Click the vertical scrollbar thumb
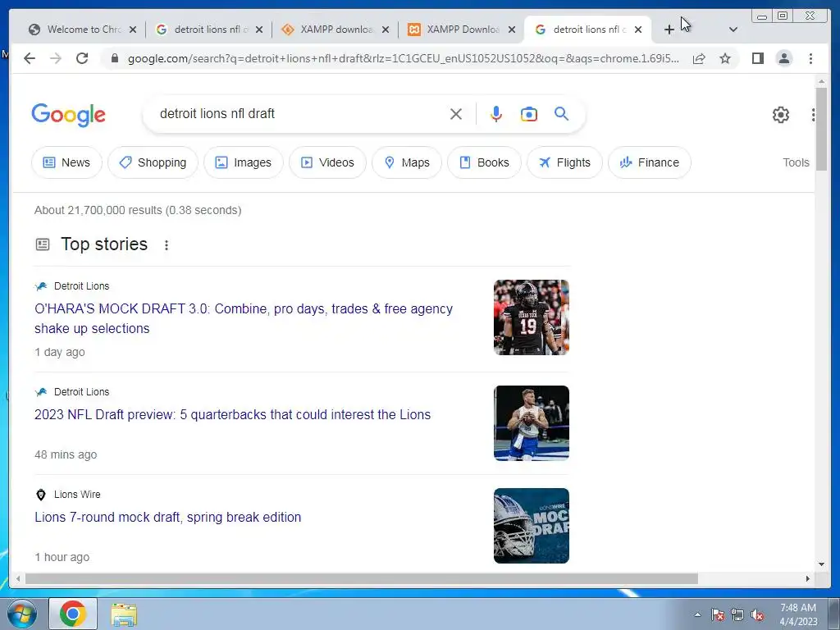Image resolution: width=840 pixels, height=630 pixels. click(x=821, y=129)
